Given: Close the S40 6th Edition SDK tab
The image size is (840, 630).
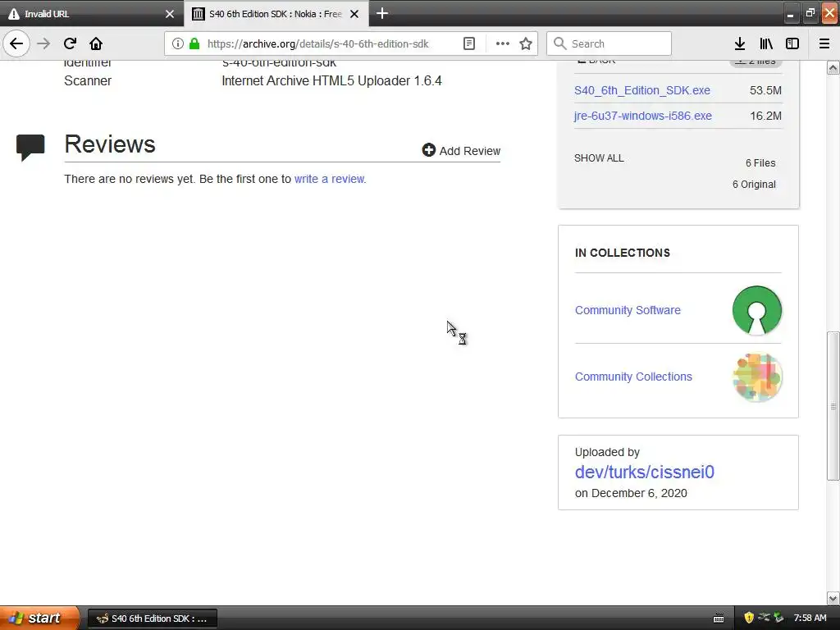Looking at the screenshot, I should tap(354, 14).
